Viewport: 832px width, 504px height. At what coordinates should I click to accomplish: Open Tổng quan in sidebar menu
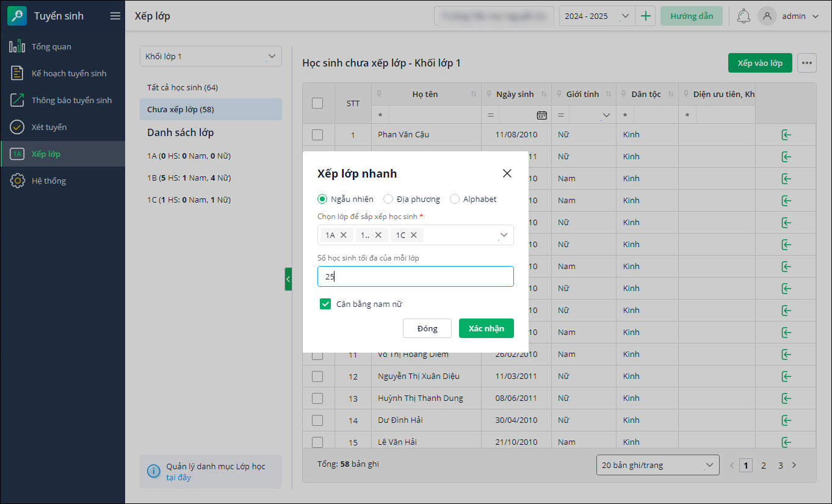click(51, 46)
